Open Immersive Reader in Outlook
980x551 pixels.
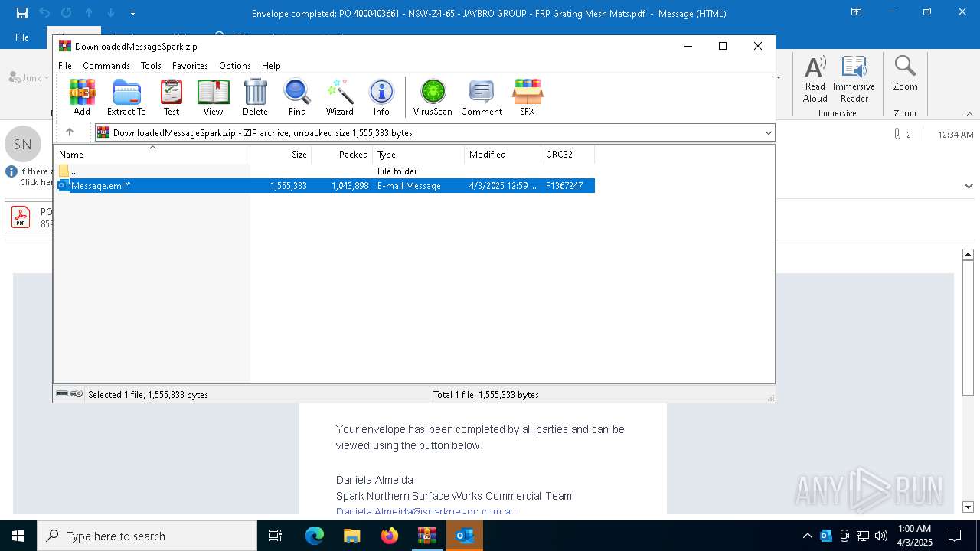pyautogui.click(x=854, y=80)
